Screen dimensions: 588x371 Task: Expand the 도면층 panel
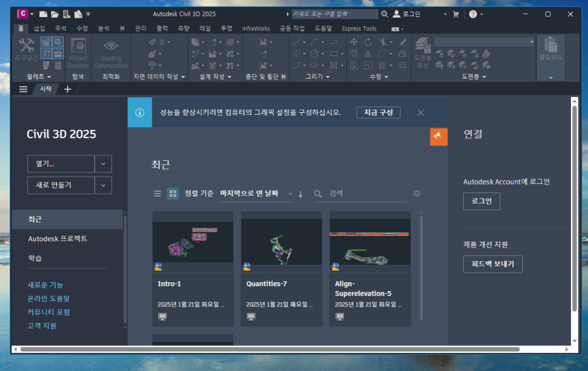[474, 77]
